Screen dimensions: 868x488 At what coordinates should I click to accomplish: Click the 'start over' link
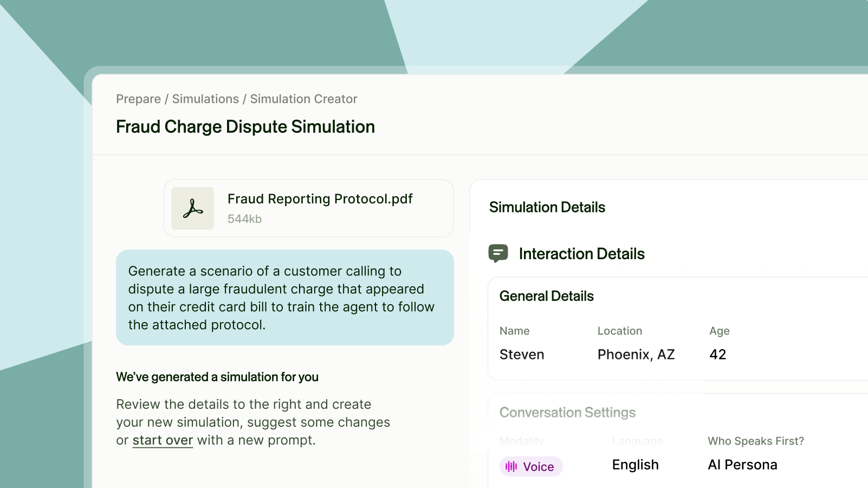tap(163, 440)
